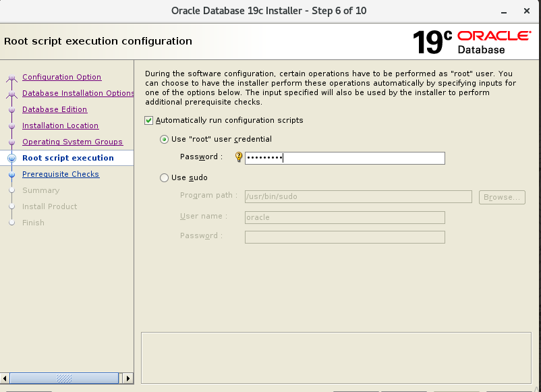The height and width of the screenshot is (392, 541).
Task: Uncheck Automatically run configuration scripts
Action: pos(148,120)
